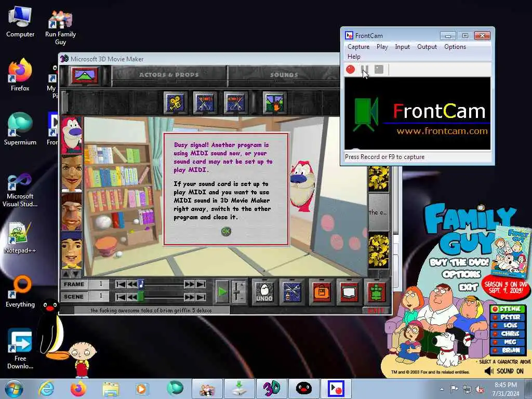Open the Capture menu in FrontCam

coord(358,47)
